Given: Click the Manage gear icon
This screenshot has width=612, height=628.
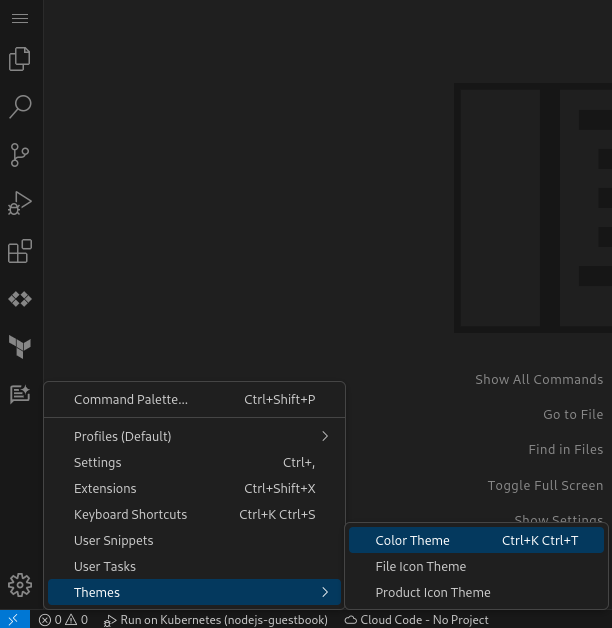Looking at the screenshot, I should (20, 584).
